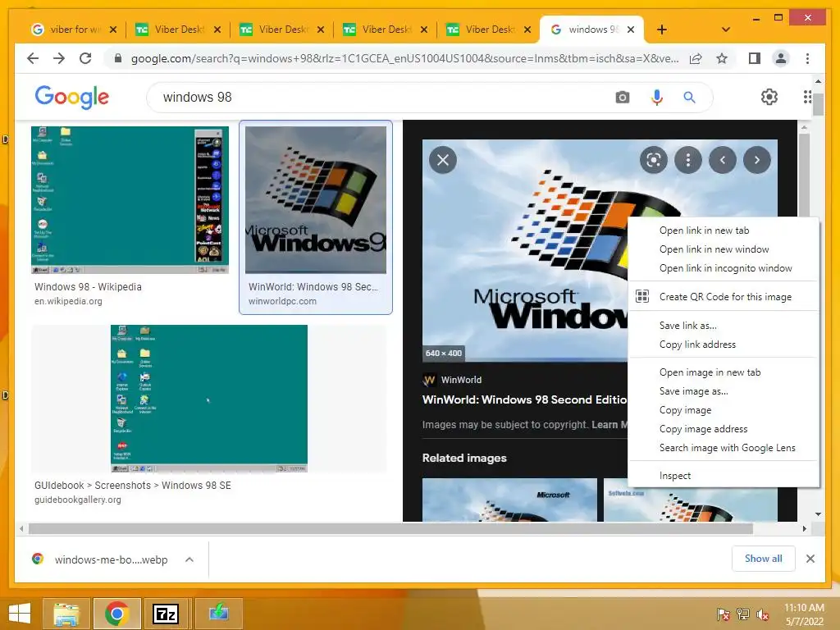The width and height of the screenshot is (840, 630).
Task: Reload the current page
Action: [x=85, y=58]
